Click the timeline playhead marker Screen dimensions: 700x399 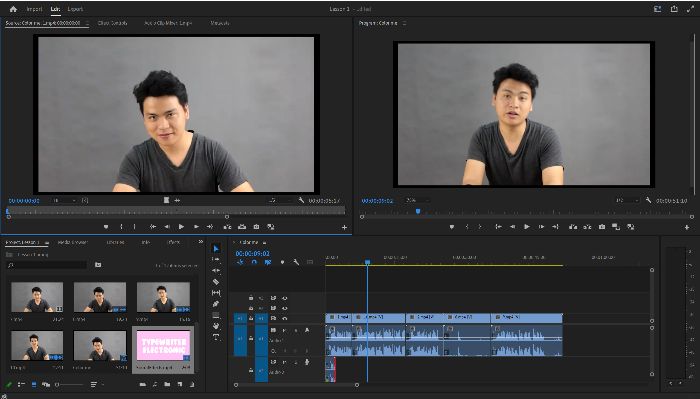tap(367, 262)
